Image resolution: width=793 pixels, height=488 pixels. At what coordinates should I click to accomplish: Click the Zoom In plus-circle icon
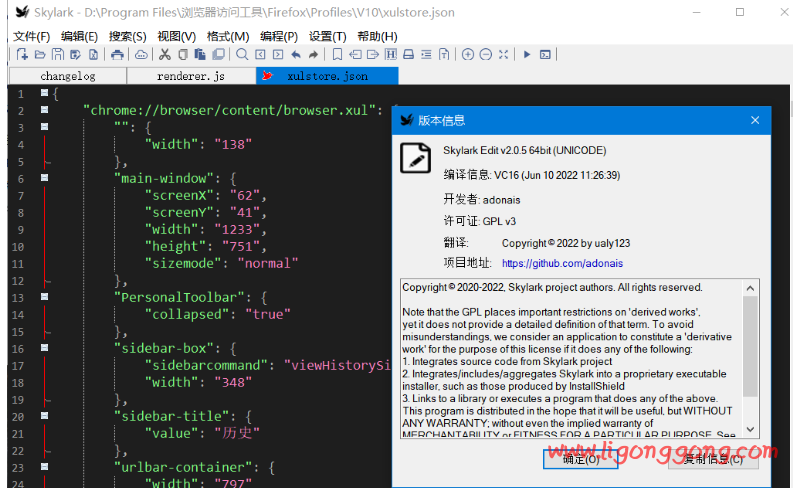point(468,55)
